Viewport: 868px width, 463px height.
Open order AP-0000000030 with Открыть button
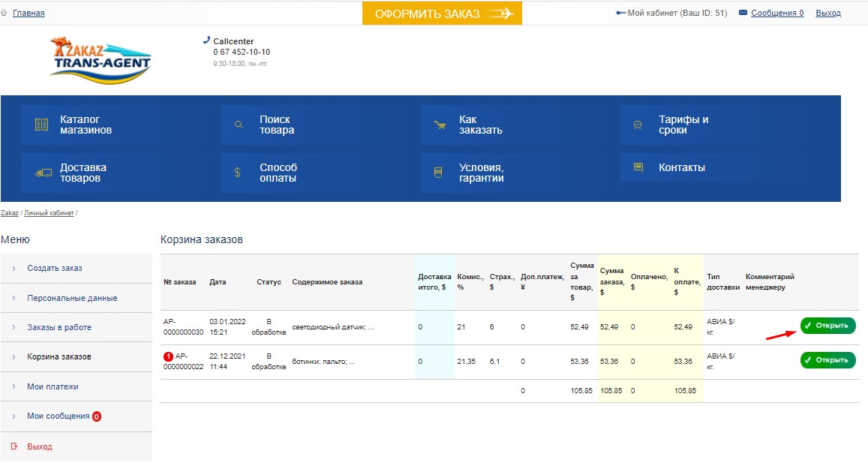pos(827,326)
